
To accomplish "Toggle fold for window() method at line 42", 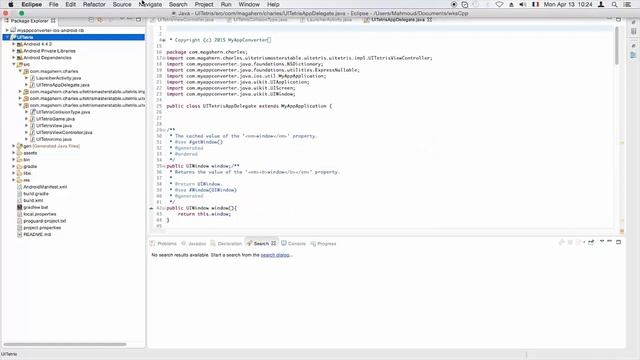I will coord(164,208).
